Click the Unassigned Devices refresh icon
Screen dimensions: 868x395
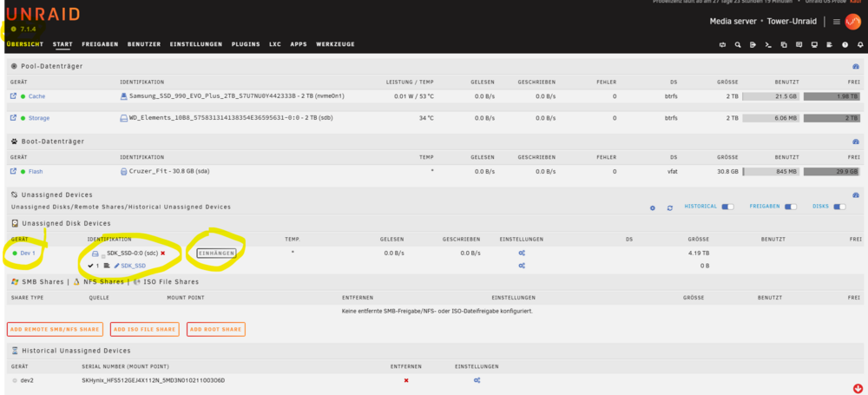pyautogui.click(x=670, y=207)
